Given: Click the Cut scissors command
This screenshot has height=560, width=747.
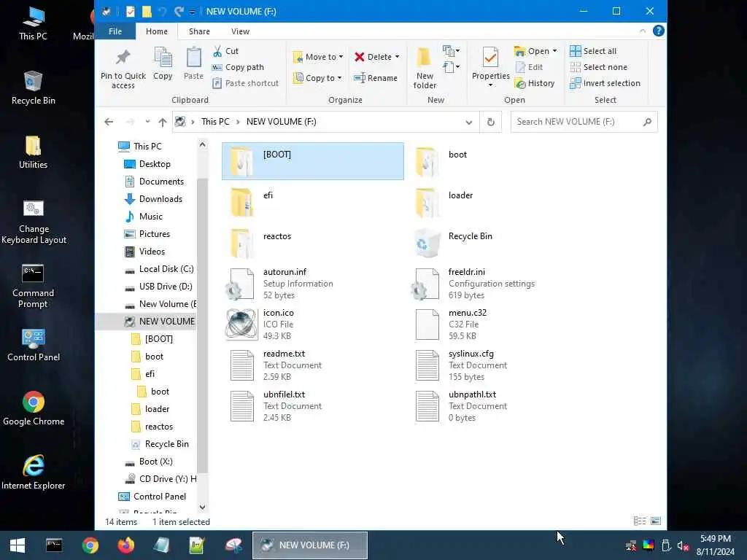Looking at the screenshot, I should 226,51.
